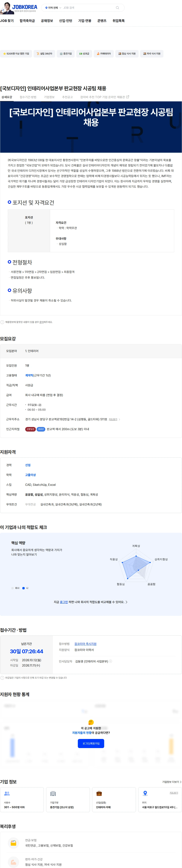
Task: Click the 서울 마포구 월드컵로10길 49 address
Action: (160, 807)
